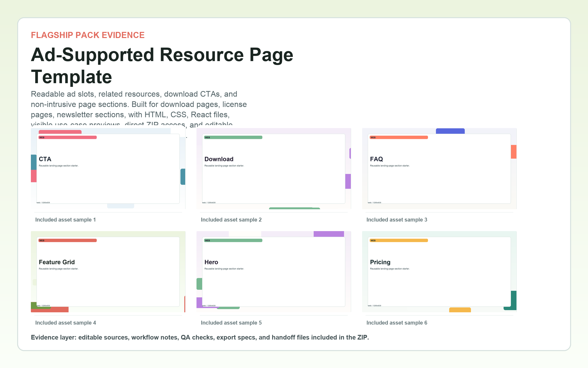588x368 pixels.
Task: Open the Feature Grid section thumbnail
Action: click(x=108, y=272)
